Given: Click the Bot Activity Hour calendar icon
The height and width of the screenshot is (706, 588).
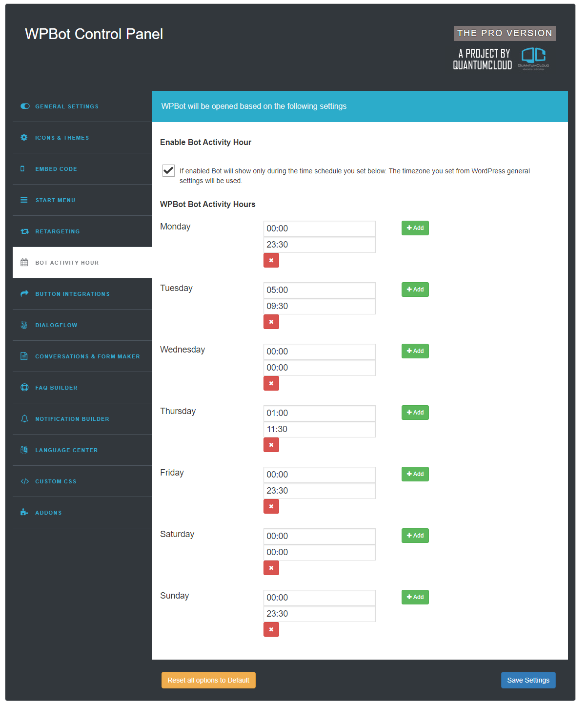Looking at the screenshot, I should click(x=24, y=262).
